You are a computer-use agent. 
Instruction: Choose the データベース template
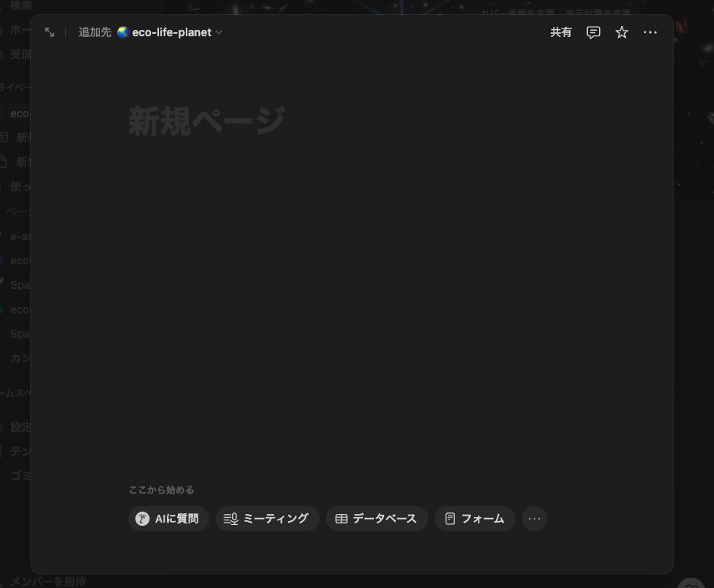[x=376, y=519]
